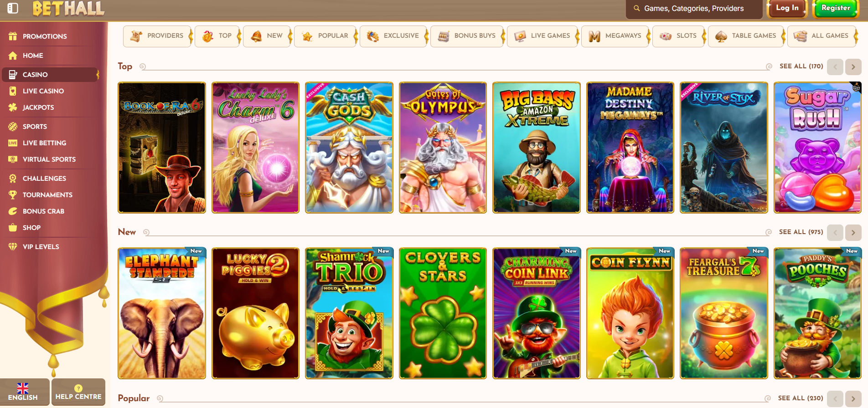Select the New category tab

tap(267, 36)
